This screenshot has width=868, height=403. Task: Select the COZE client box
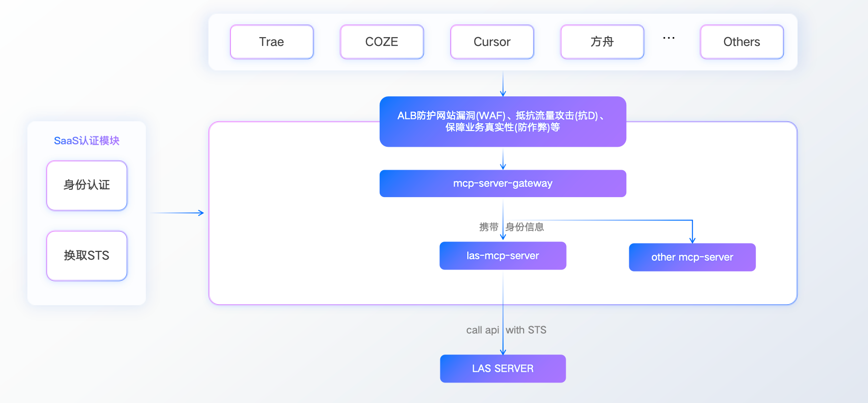point(382,42)
